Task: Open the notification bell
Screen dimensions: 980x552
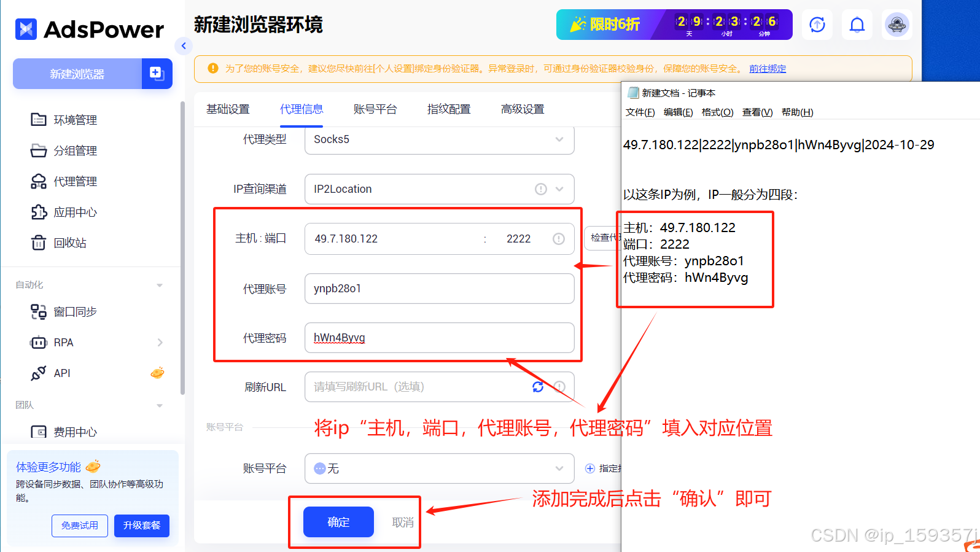Action: tap(857, 25)
